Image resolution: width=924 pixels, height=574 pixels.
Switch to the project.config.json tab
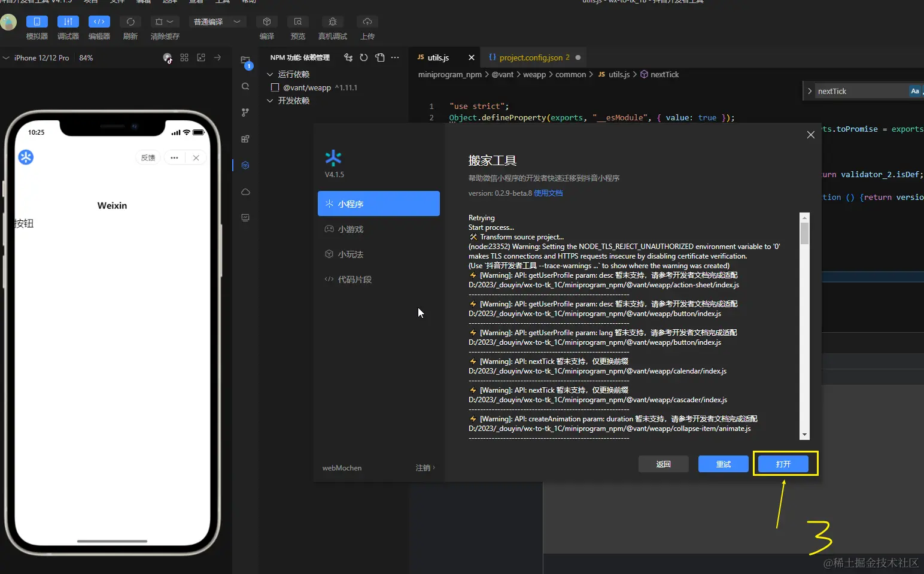534,57
